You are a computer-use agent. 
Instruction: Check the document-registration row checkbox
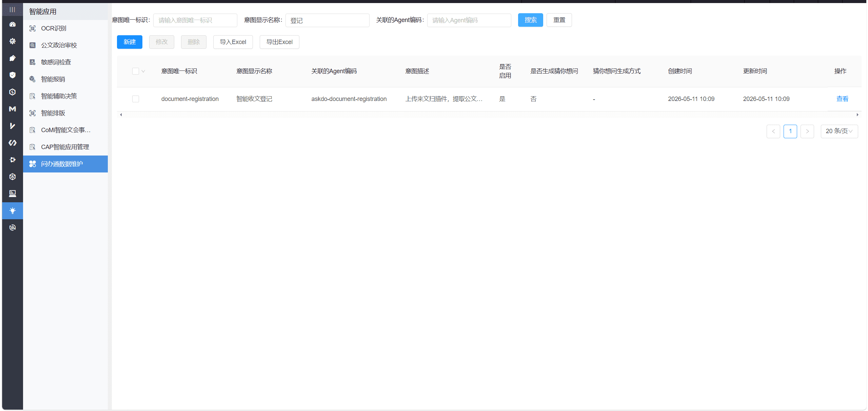pyautogui.click(x=136, y=99)
